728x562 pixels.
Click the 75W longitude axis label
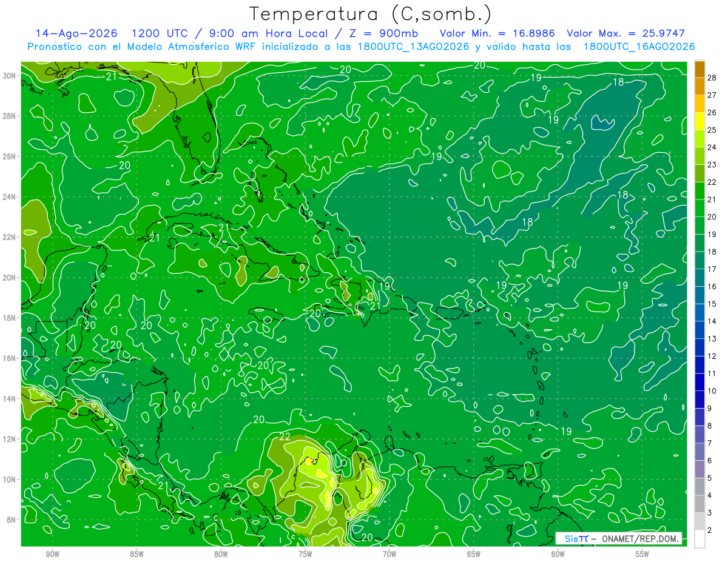coord(305,554)
